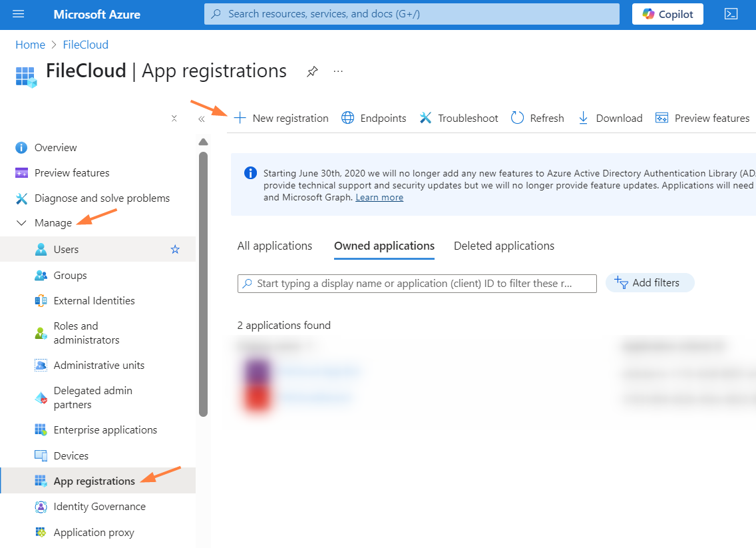Collapse the sidebar with double chevron
The image size is (756, 548).
tap(201, 119)
